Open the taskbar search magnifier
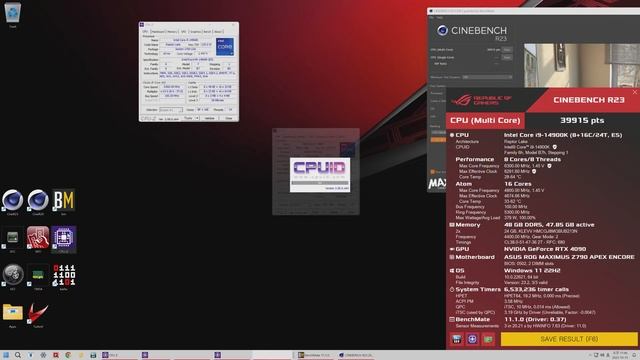 pos(18,355)
